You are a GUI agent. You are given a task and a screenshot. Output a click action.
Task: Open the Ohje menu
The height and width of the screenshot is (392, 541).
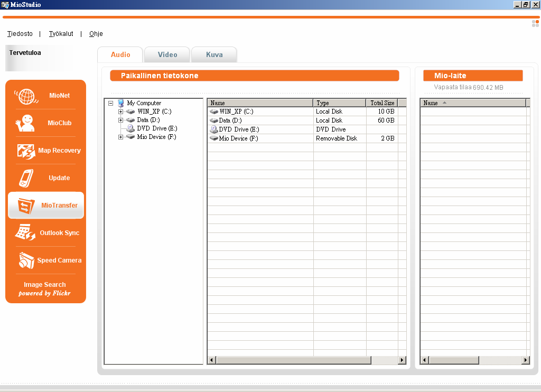[96, 34]
